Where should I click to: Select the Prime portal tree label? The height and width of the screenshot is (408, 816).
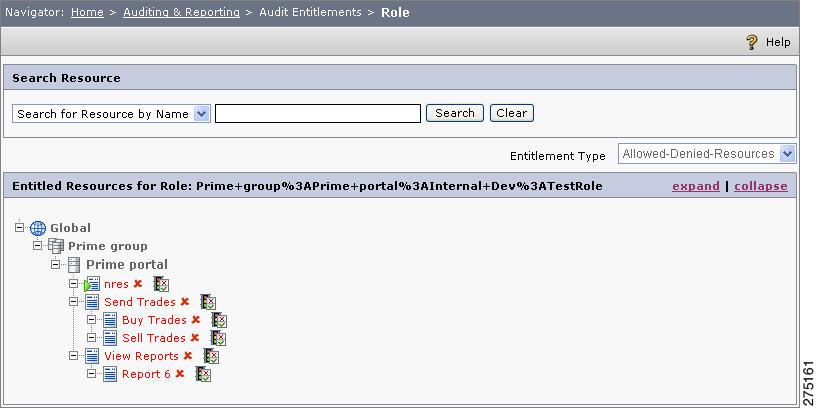tap(127, 264)
